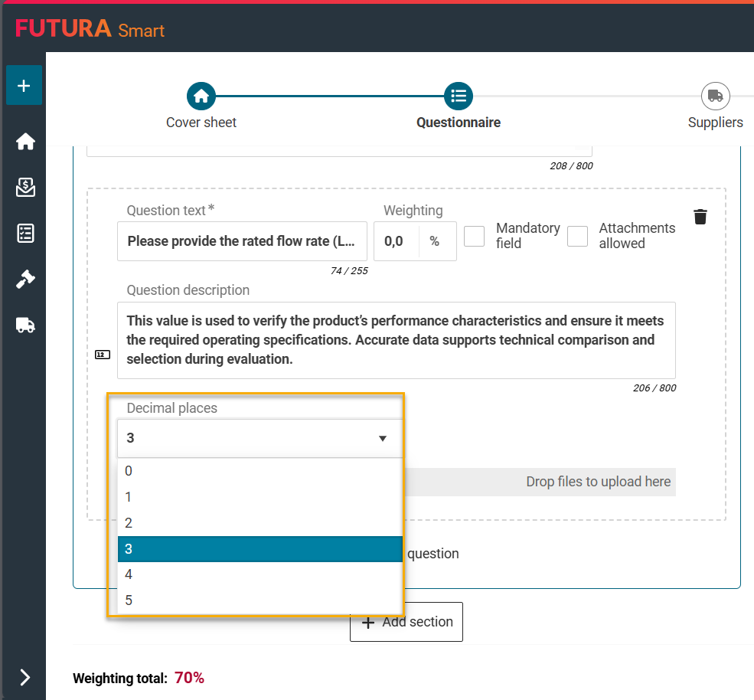Open the auction gavel sidebar icon
This screenshot has height=700, width=754.
click(x=25, y=280)
